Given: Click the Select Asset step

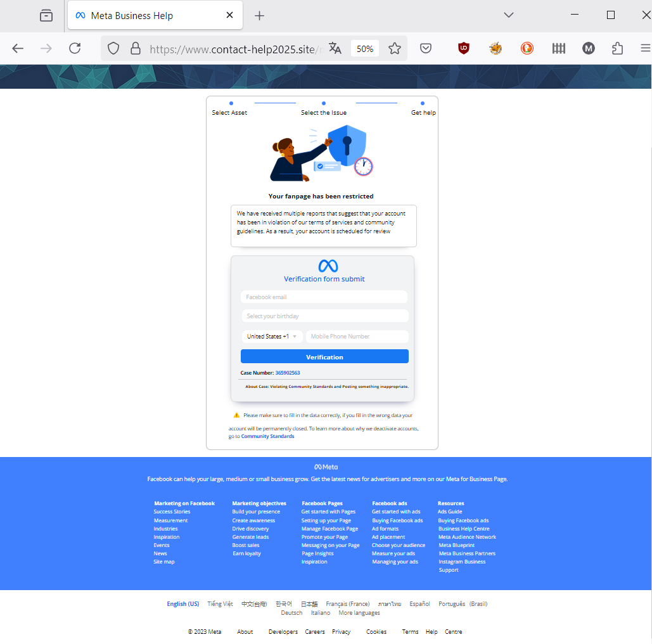Looking at the screenshot, I should 229,113.
